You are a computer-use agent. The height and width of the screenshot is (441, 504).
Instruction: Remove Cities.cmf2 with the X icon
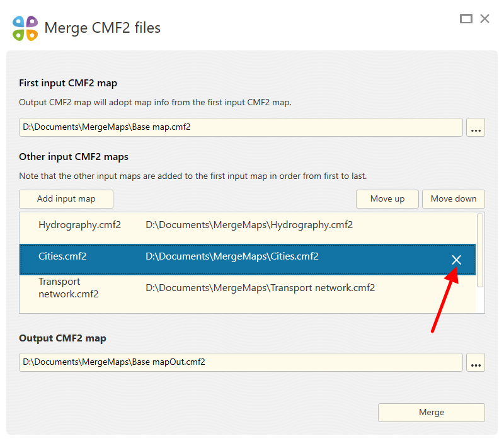[x=457, y=260]
